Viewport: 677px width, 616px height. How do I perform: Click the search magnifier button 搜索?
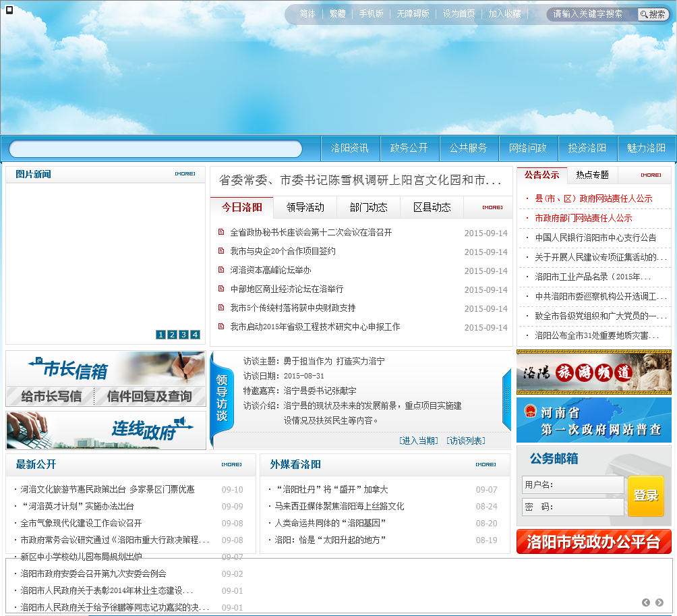coord(653,14)
